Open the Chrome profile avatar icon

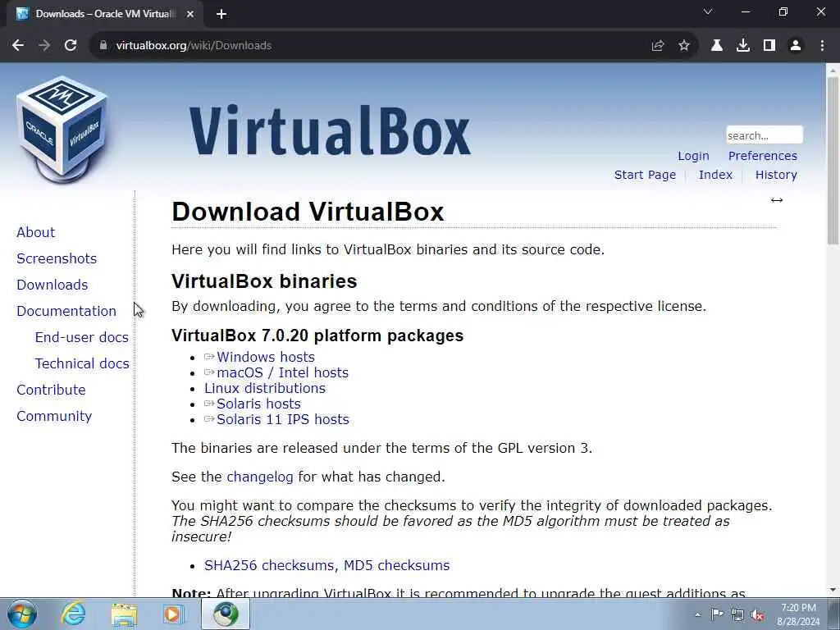[x=796, y=46]
